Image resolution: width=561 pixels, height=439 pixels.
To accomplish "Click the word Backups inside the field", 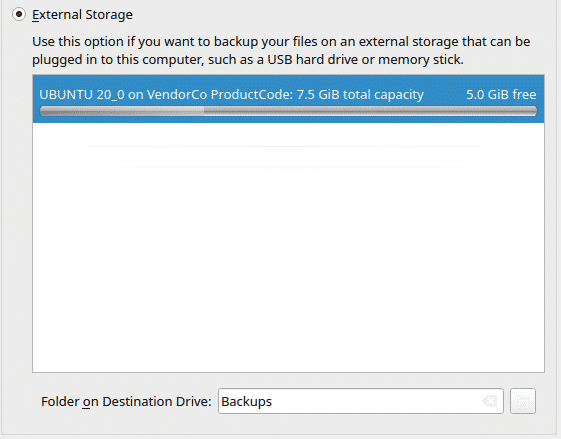I will 247,401.
